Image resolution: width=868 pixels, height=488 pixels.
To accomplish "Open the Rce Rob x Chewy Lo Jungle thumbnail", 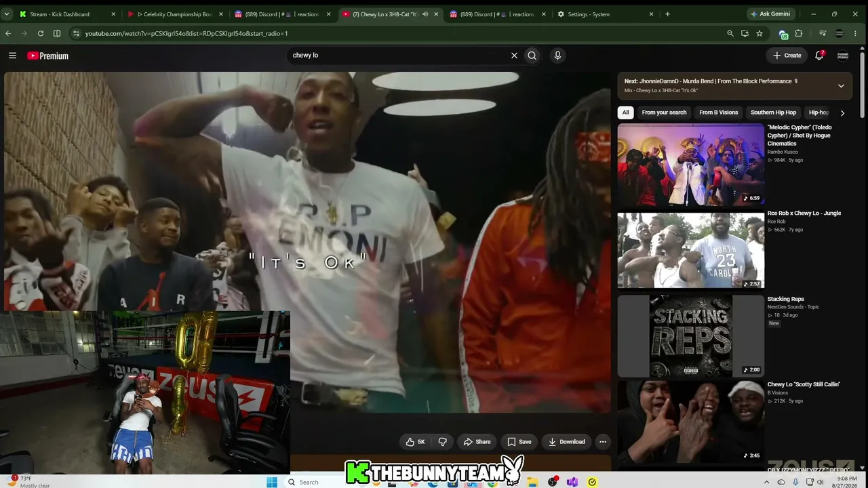I will pyautogui.click(x=690, y=250).
